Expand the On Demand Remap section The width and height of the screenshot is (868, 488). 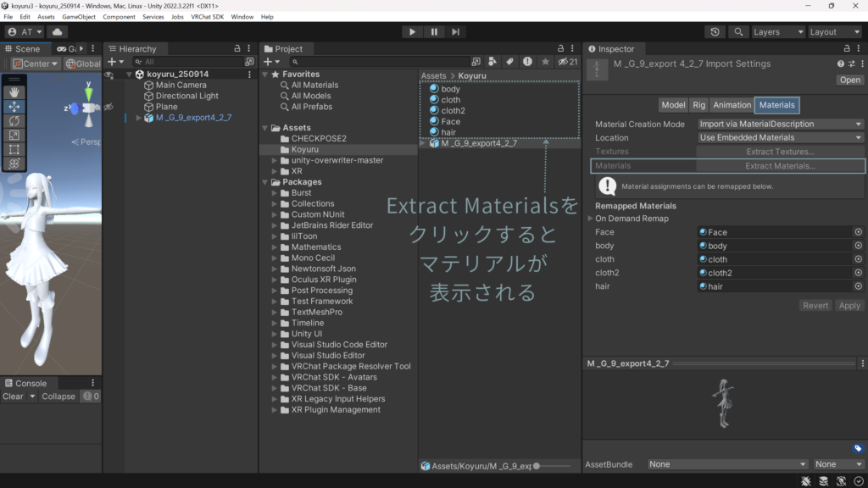click(591, 219)
